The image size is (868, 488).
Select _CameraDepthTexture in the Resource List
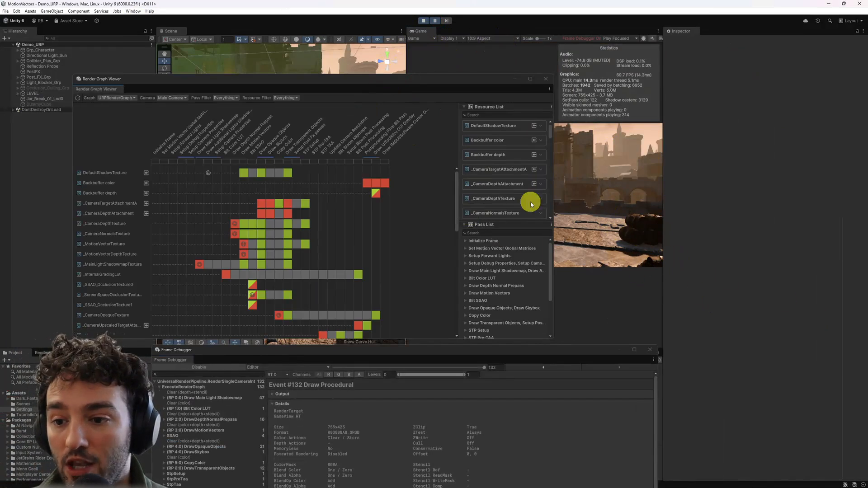[x=493, y=198]
